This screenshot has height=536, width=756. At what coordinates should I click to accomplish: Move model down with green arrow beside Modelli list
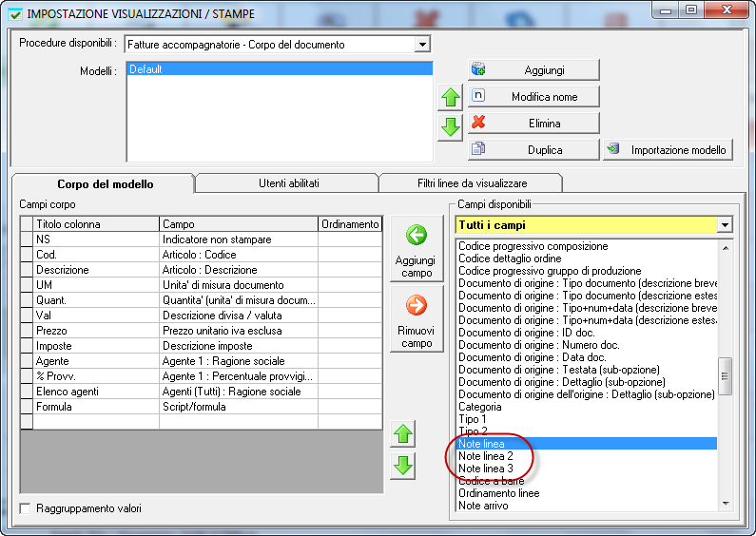click(451, 127)
